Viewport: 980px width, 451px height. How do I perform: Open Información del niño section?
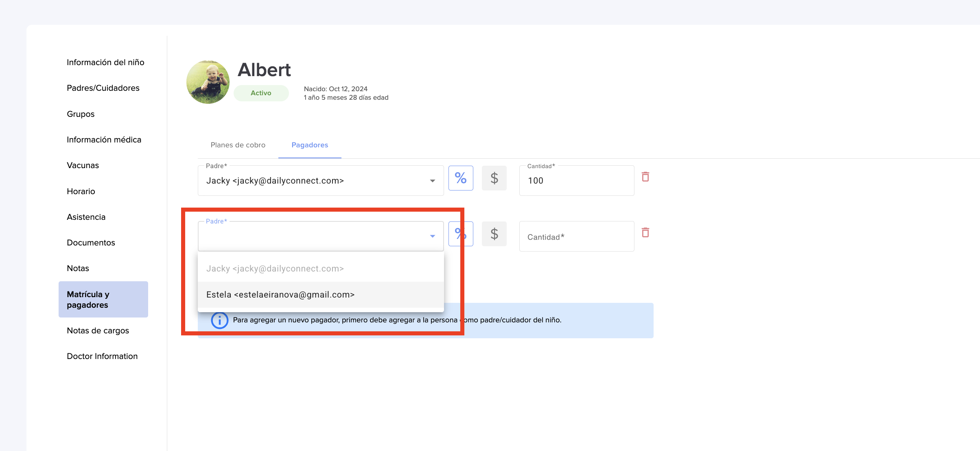tap(105, 62)
